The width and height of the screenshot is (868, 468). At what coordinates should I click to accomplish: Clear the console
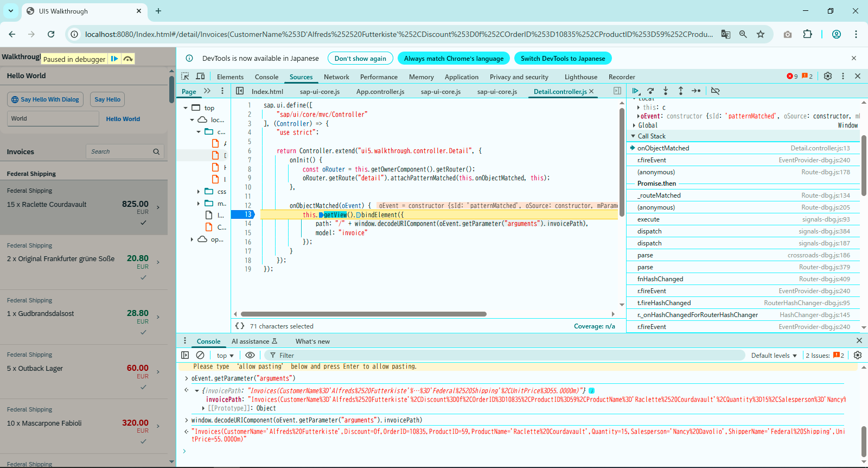pos(200,355)
